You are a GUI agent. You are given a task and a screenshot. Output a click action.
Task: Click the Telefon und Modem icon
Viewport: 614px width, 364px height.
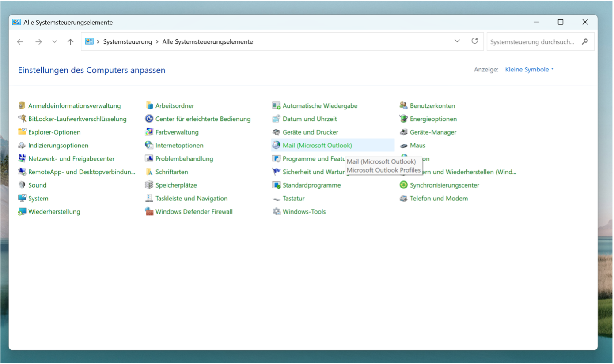click(403, 199)
